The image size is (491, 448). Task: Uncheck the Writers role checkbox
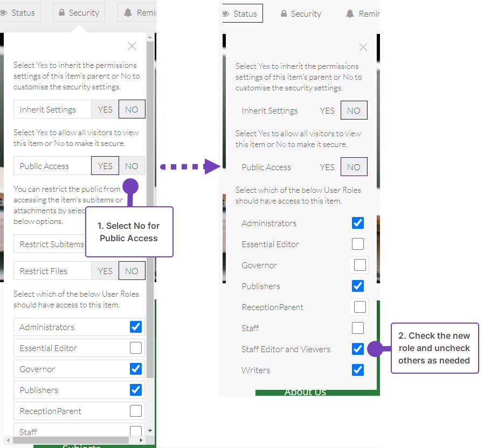point(358,370)
